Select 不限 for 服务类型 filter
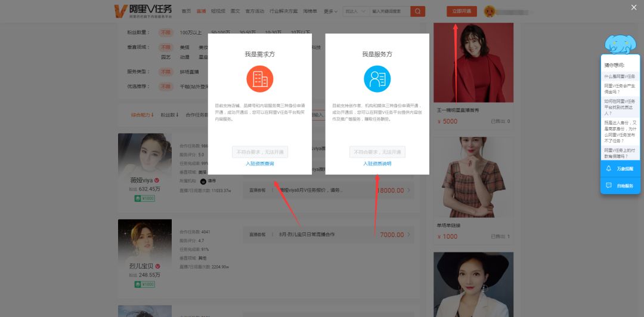The height and width of the screenshot is (317, 644). pos(166,72)
